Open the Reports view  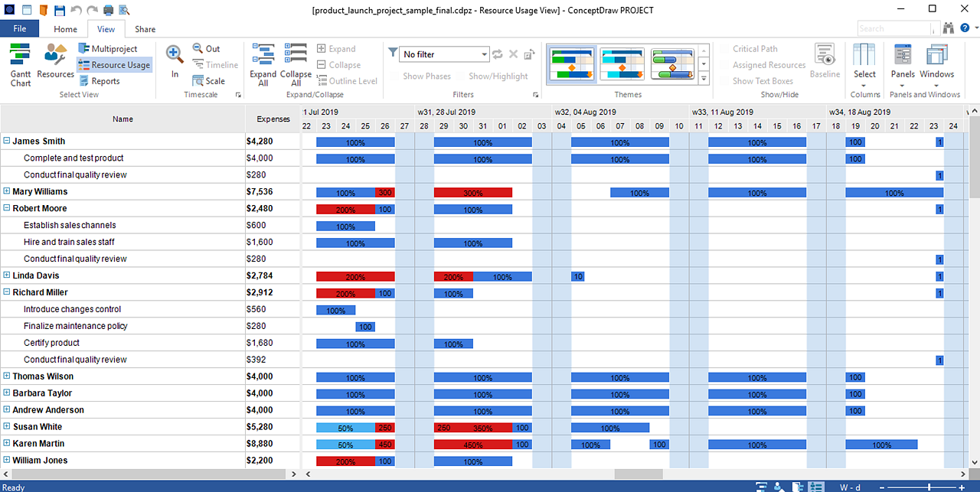(x=99, y=81)
